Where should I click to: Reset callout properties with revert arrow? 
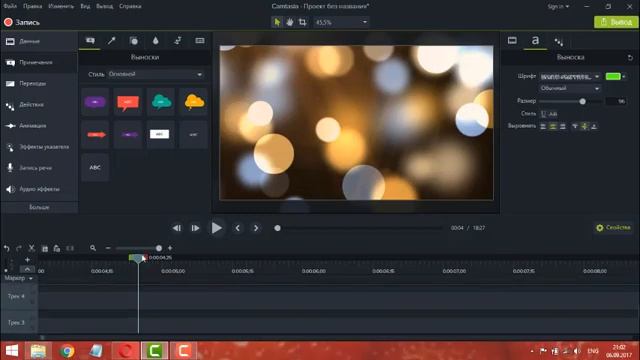[x=630, y=58]
